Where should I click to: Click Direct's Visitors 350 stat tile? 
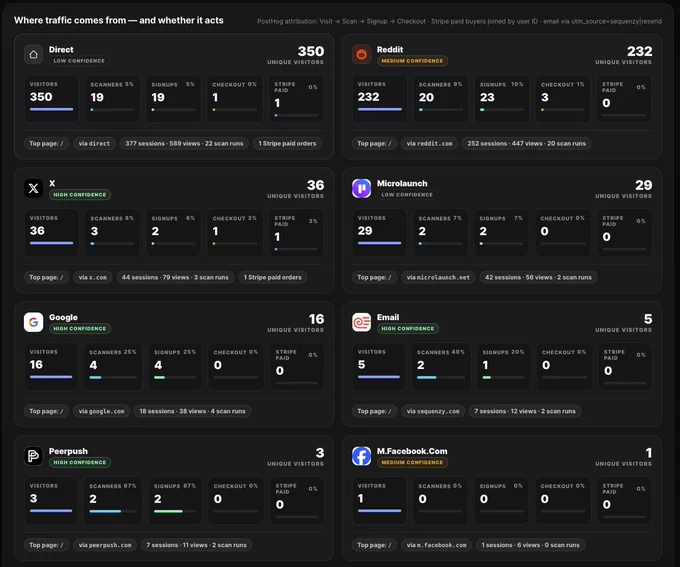[x=51, y=98]
